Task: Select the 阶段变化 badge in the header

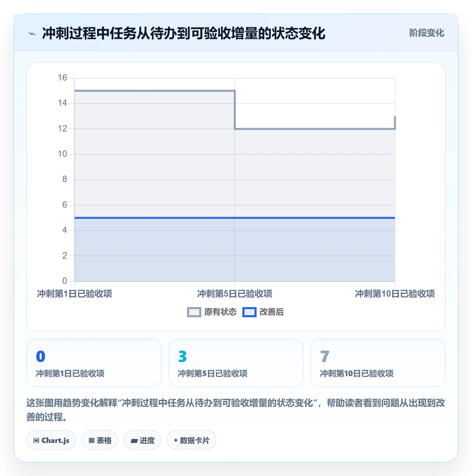Action: (x=426, y=33)
